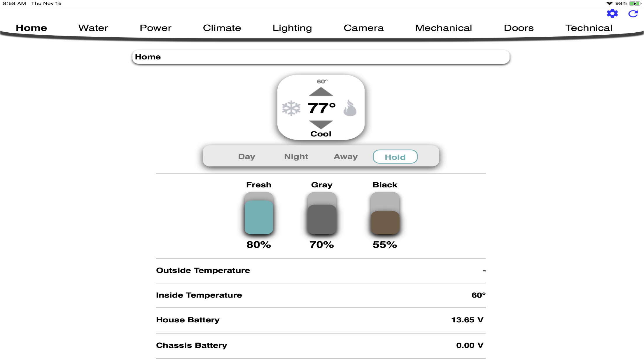Select the Day schedule mode
The width and height of the screenshot is (644, 362).
[x=246, y=157]
